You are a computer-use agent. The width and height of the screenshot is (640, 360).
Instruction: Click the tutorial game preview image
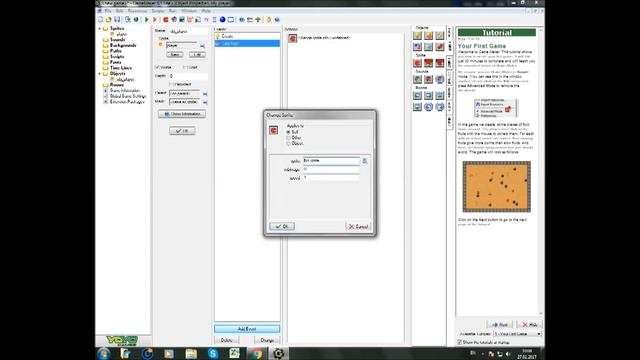click(x=496, y=187)
